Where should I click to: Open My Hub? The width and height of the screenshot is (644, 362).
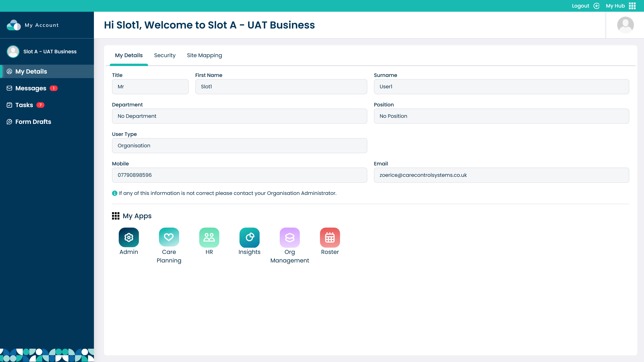[x=615, y=6]
